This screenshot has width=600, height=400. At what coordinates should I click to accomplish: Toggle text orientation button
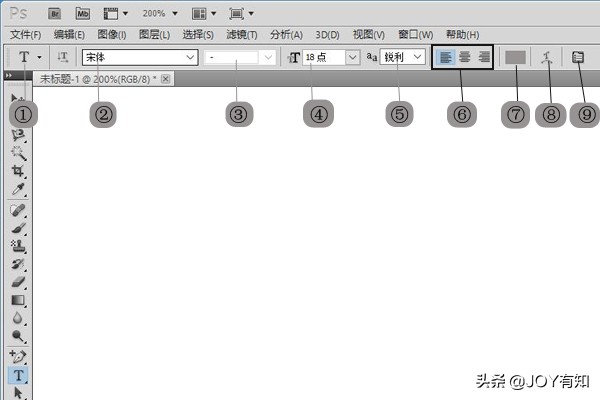pyautogui.click(x=63, y=57)
